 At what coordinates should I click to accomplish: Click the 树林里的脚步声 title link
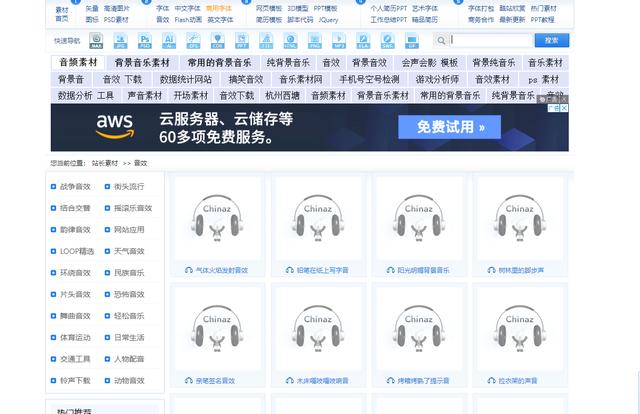pos(521,270)
